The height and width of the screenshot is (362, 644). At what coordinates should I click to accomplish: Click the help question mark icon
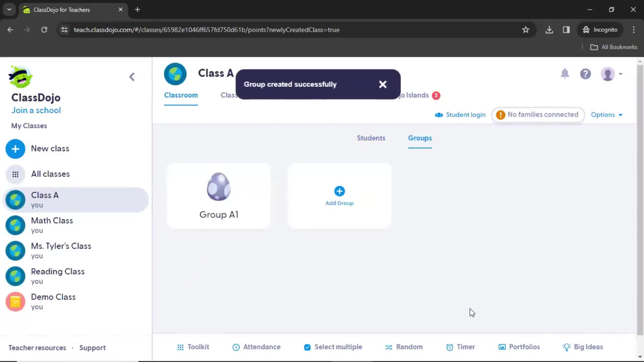[x=586, y=74]
